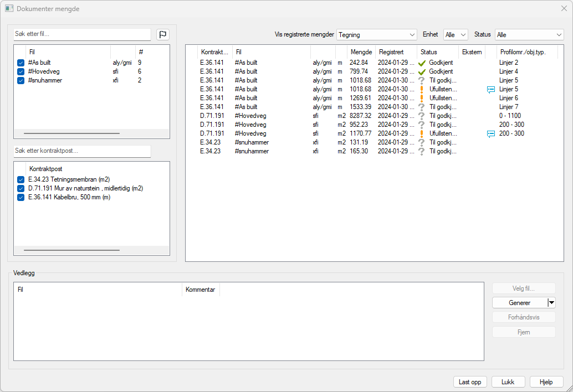
Task: Uncheck E.36.141 Kabelbru, 500 mm contract item
Action: tap(21, 197)
